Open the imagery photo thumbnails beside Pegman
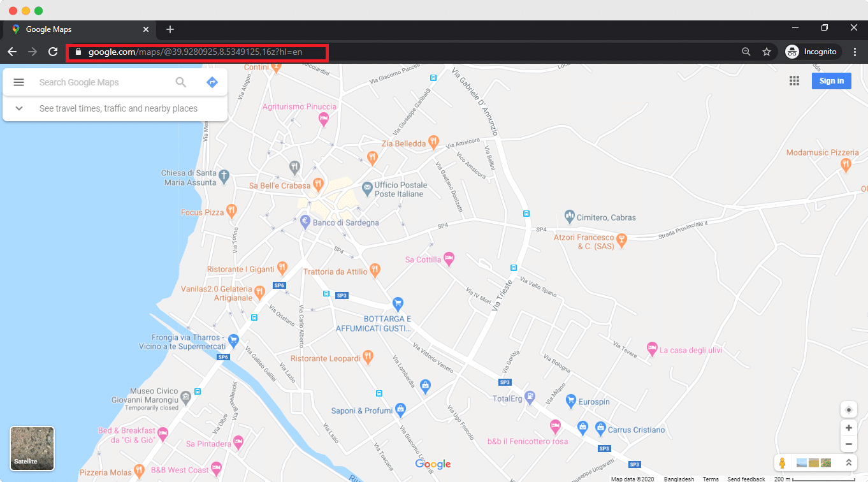Viewport: 868px width, 482px height. tap(814, 463)
